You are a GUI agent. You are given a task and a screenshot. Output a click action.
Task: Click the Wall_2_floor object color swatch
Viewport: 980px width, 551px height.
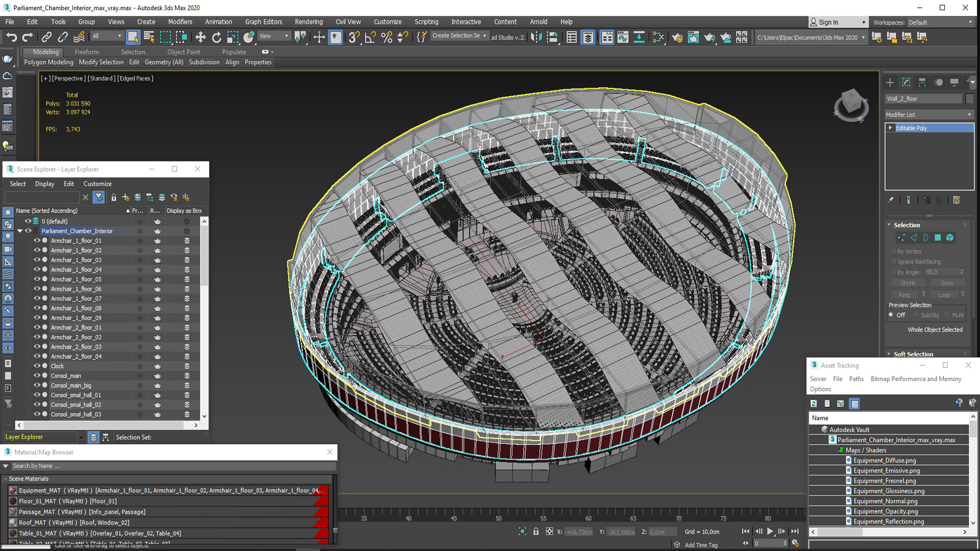coord(969,98)
